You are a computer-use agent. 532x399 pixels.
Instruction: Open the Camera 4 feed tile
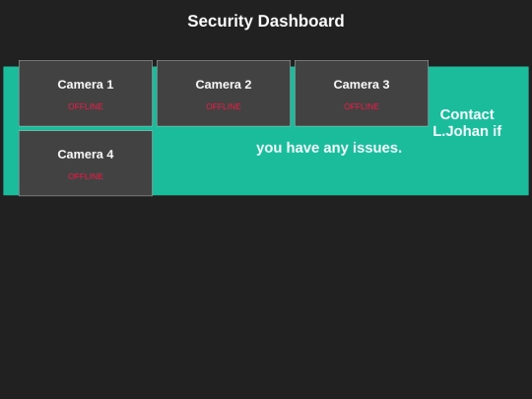point(86,164)
